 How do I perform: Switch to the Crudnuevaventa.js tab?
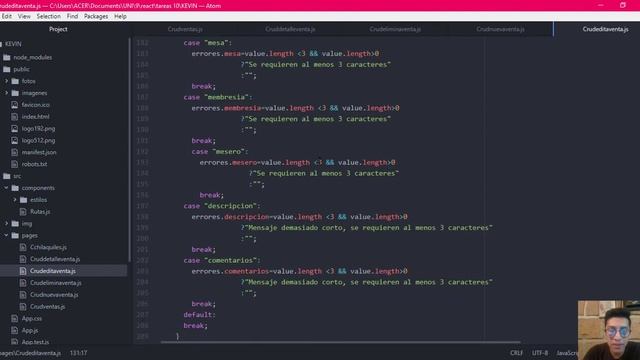click(500, 29)
